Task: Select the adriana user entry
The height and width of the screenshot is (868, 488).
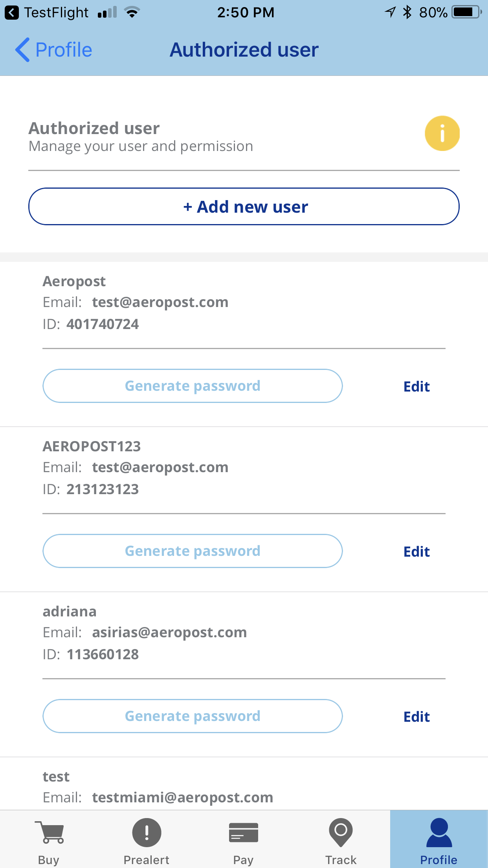Action: click(244, 633)
